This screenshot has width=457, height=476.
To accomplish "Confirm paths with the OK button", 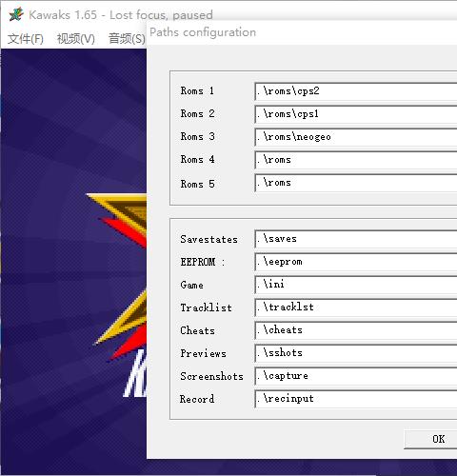I will click(x=430, y=439).
